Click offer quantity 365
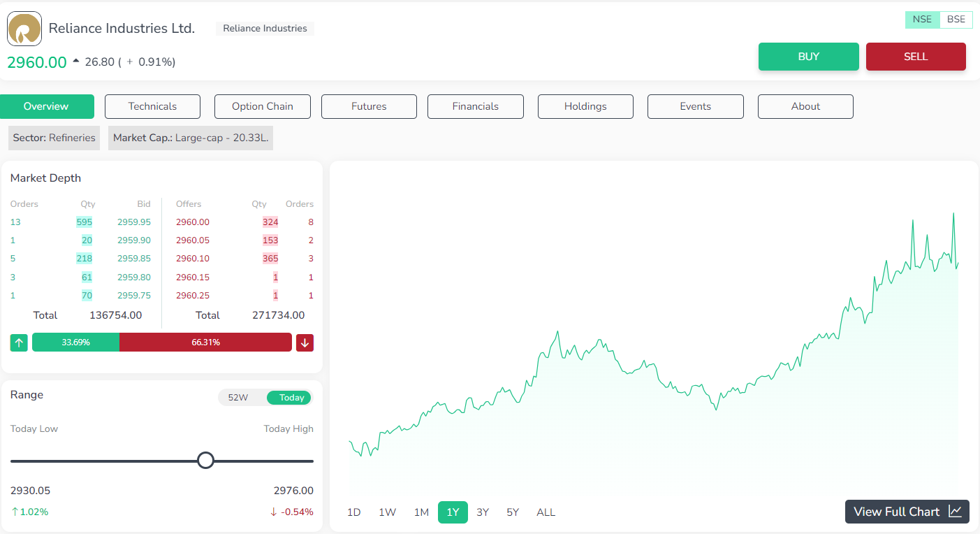980x534 pixels. [270, 259]
